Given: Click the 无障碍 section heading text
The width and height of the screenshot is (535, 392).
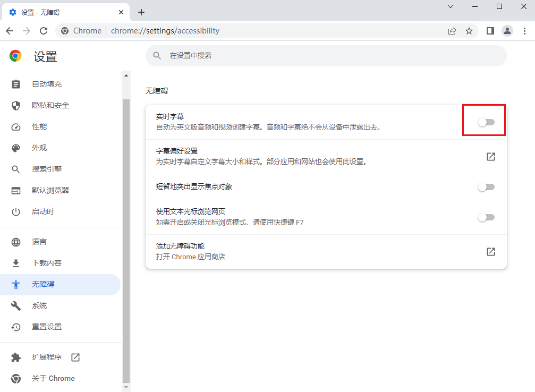Looking at the screenshot, I should [157, 91].
